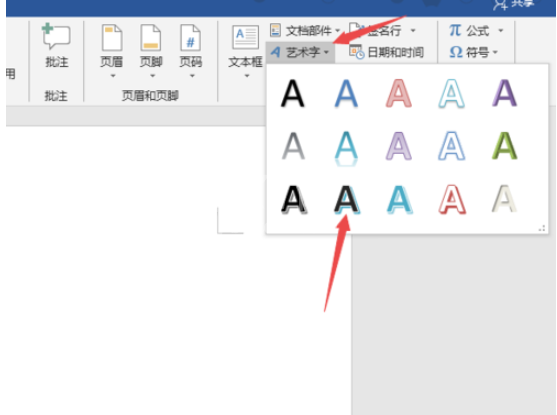Select the red outline WordArt style
The height and width of the screenshot is (415, 557).
click(x=452, y=199)
